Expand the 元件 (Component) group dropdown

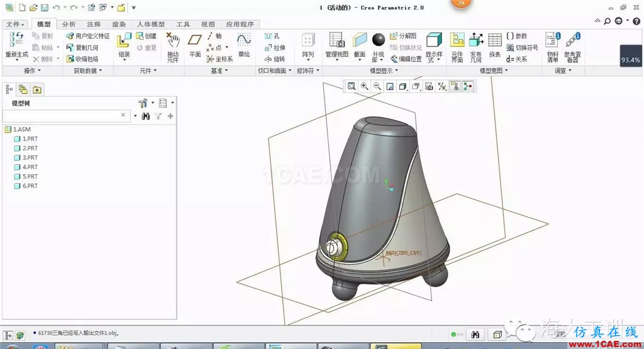(x=148, y=70)
